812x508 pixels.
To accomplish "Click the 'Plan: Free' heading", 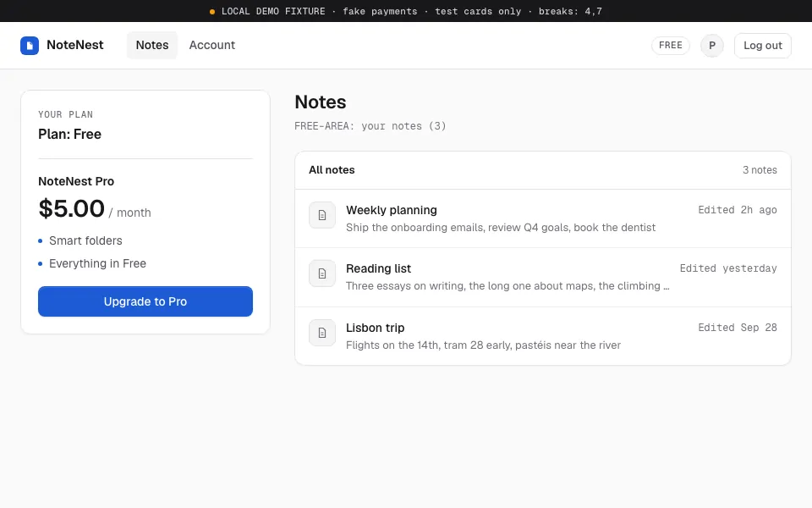I will pos(70,135).
